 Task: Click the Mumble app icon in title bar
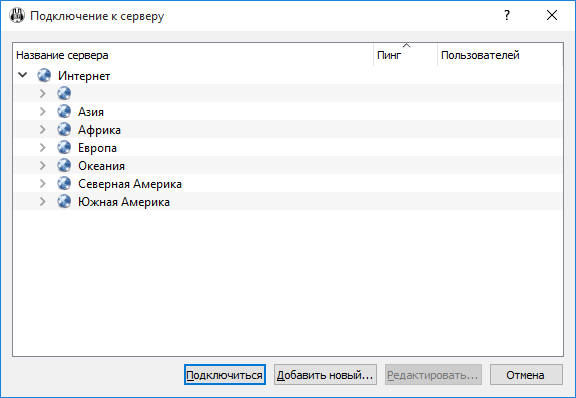point(17,15)
